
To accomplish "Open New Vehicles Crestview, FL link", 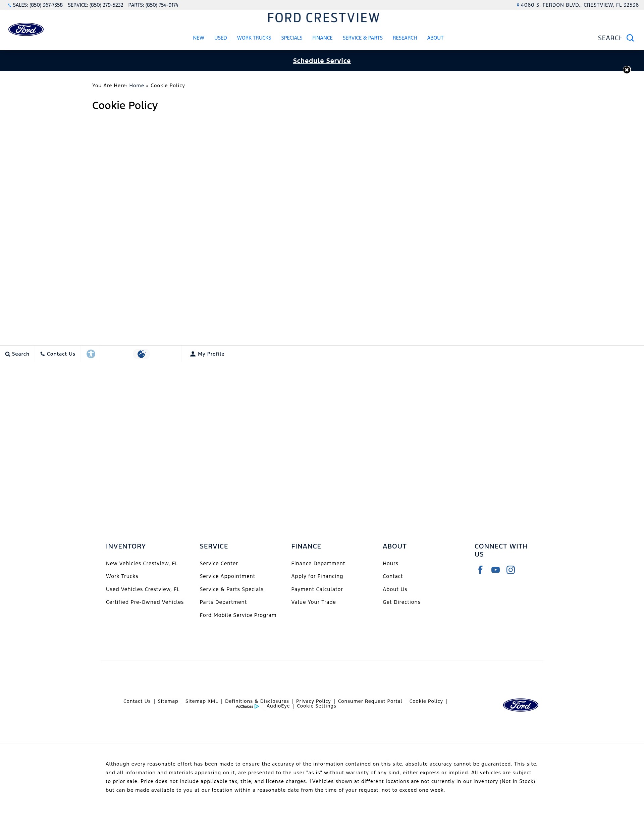I will pyautogui.click(x=142, y=563).
